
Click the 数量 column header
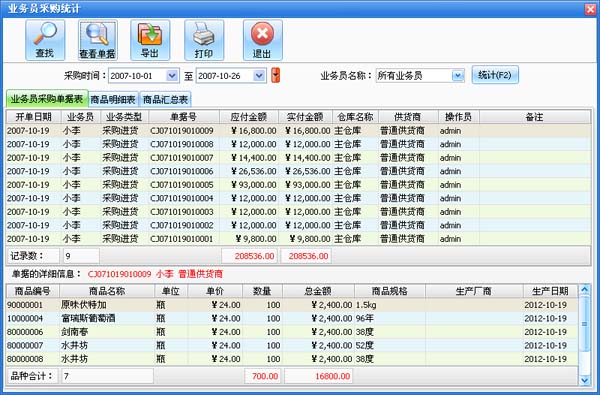click(x=262, y=291)
